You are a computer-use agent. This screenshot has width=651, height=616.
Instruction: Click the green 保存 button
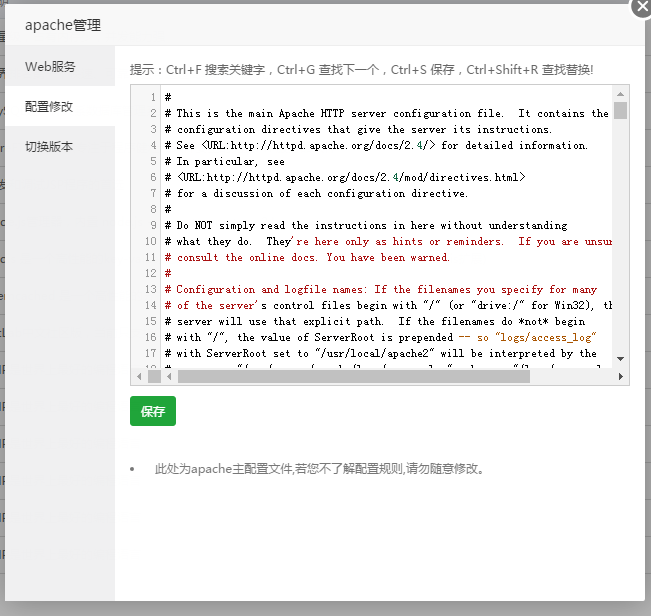pos(153,411)
